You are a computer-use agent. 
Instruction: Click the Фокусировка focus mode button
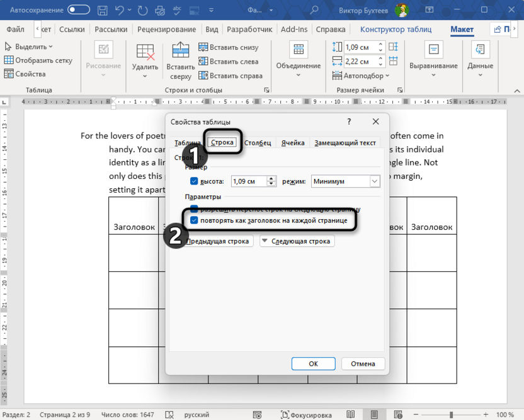(307, 415)
